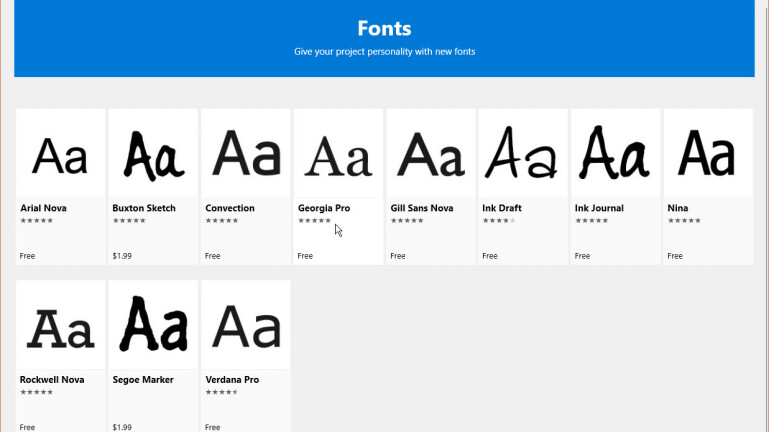This screenshot has width=769, height=432.
Task: Click the Free label under Georgia Pro
Action: [x=305, y=256]
